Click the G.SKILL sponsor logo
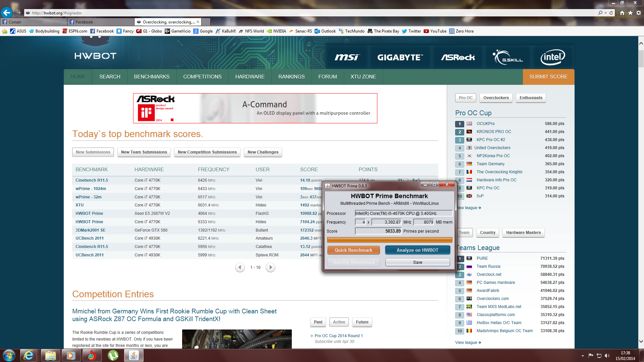The height and width of the screenshot is (362, 644). click(507, 57)
